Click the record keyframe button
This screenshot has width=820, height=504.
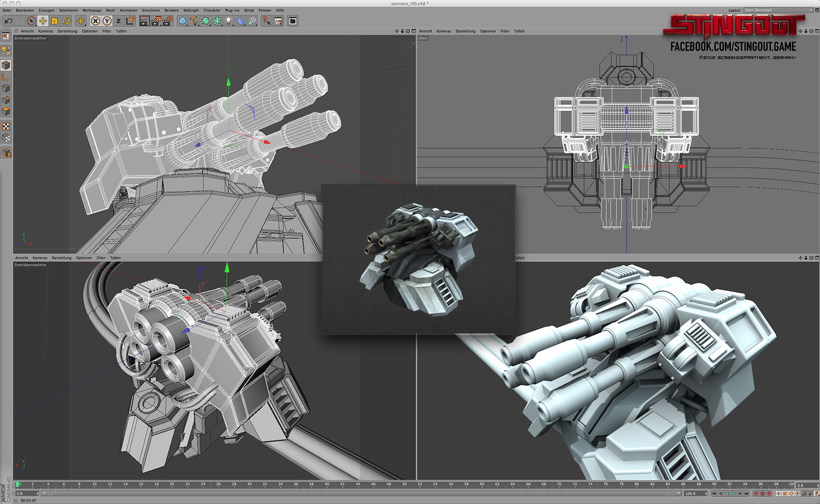point(756,494)
